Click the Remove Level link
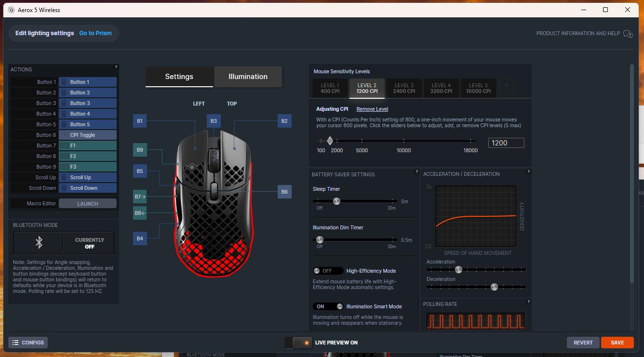 (x=372, y=109)
